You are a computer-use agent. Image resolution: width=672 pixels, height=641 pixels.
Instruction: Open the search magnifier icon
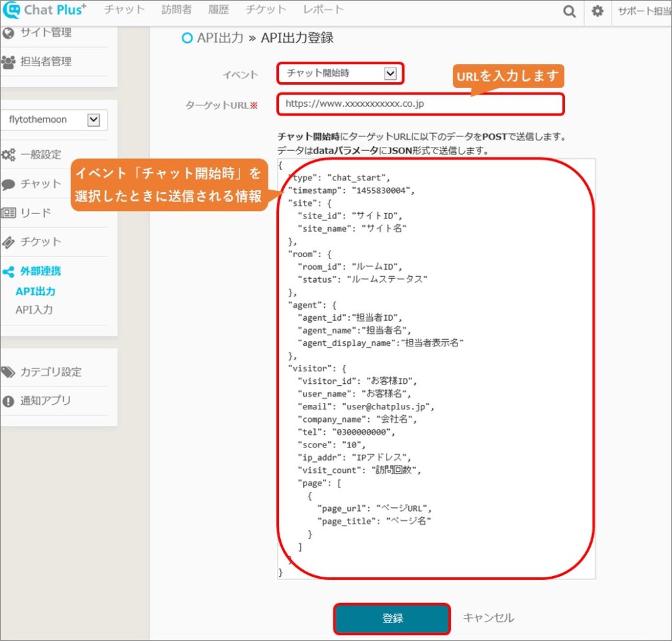(x=569, y=11)
